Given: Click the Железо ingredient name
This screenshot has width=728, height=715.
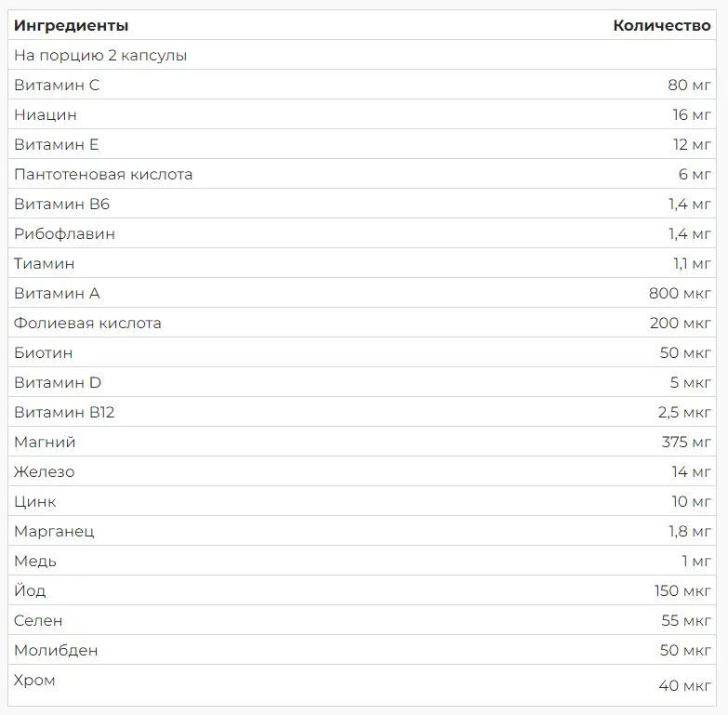Looking at the screenshot, I should [x=44, y=472].
